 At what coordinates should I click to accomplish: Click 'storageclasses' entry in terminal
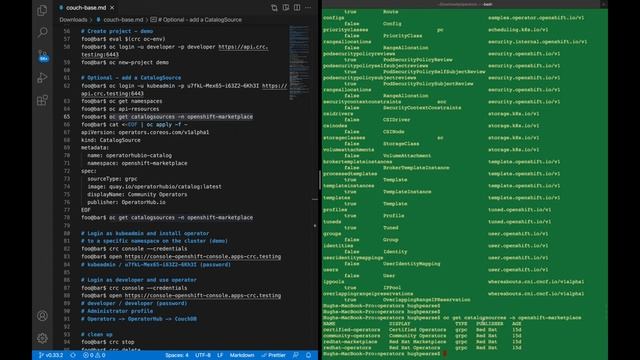(344, 138)
